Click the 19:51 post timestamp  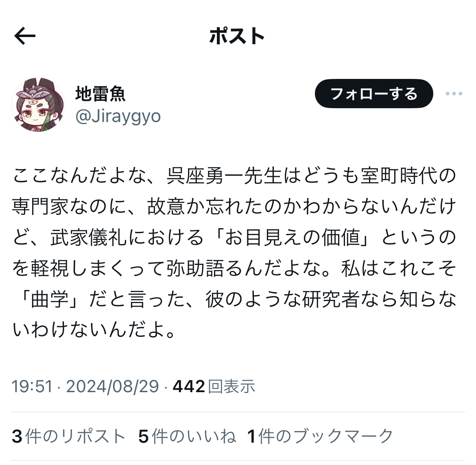coord(32,386)
